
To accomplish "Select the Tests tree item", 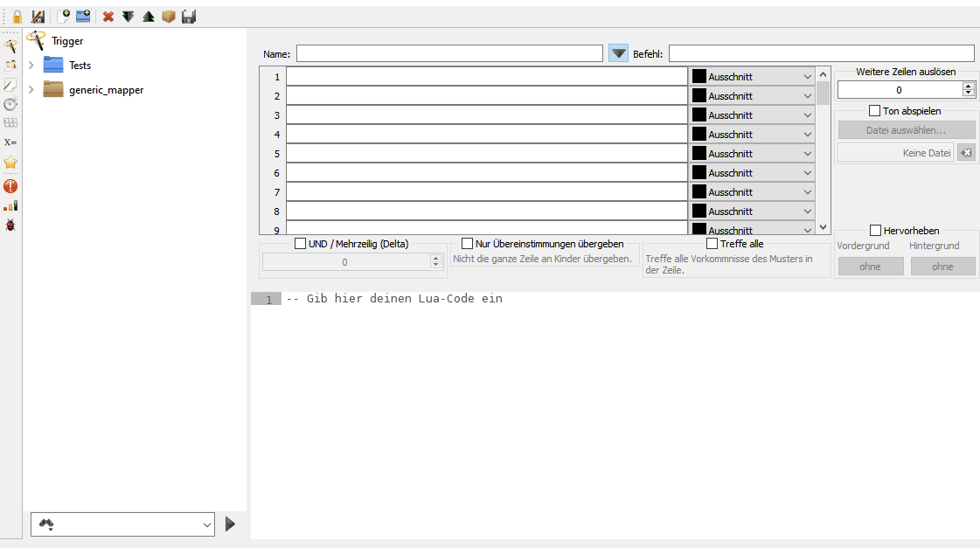I will click(80, 65).
